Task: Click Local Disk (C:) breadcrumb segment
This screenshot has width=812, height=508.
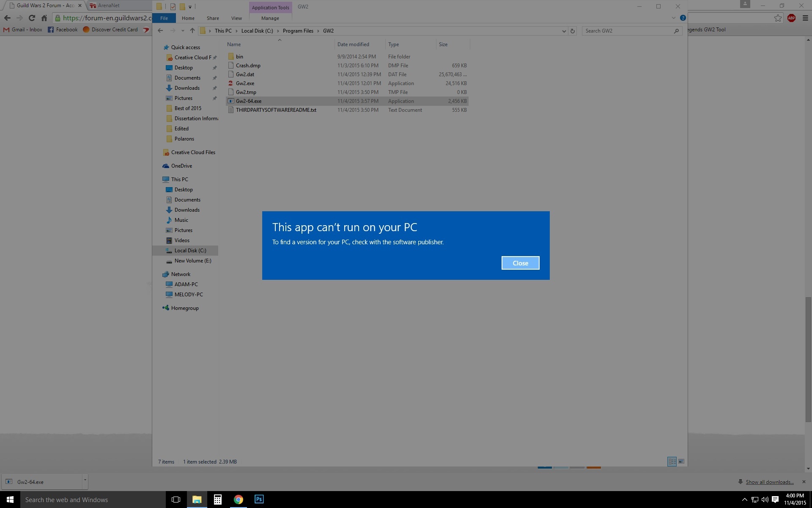Action: pos(257,31)
